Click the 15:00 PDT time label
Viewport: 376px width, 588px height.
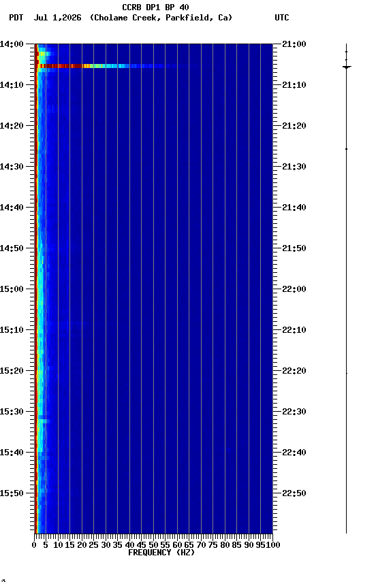(x=12, y=289)
